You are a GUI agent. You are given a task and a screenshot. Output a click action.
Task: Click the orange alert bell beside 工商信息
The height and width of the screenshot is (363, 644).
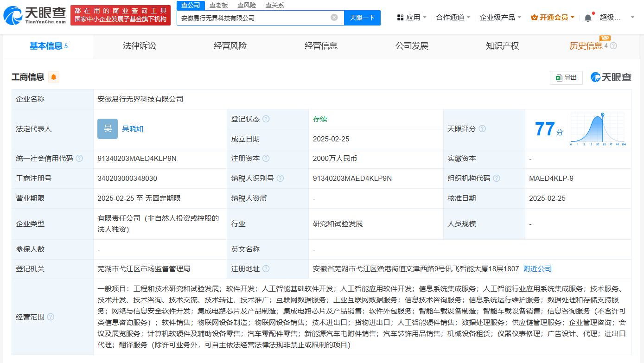coord(54,77)
